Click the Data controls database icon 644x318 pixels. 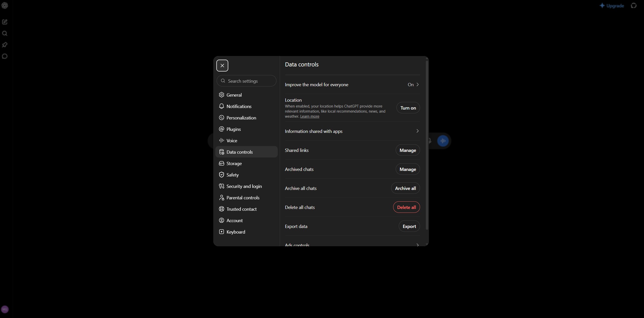coord(221,152)
